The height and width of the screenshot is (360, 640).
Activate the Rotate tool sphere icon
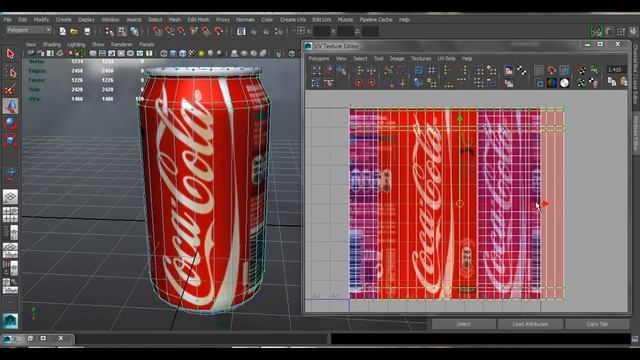point(10,123)
